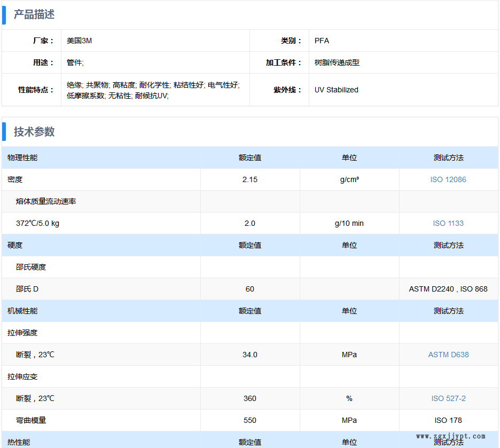
Task: Select the density value 2.15
Action: (x=249, y=179)
